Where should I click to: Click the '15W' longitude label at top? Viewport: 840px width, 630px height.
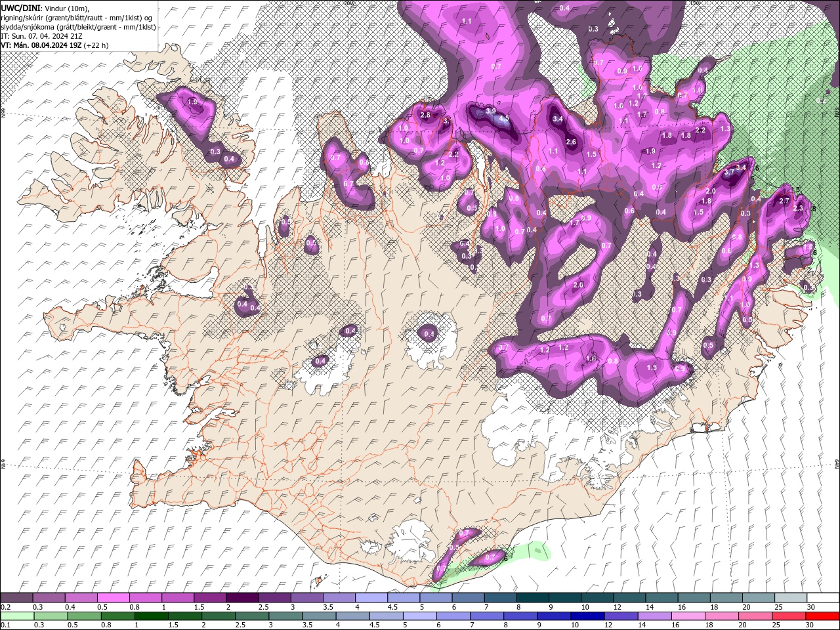tap(695, 3)
